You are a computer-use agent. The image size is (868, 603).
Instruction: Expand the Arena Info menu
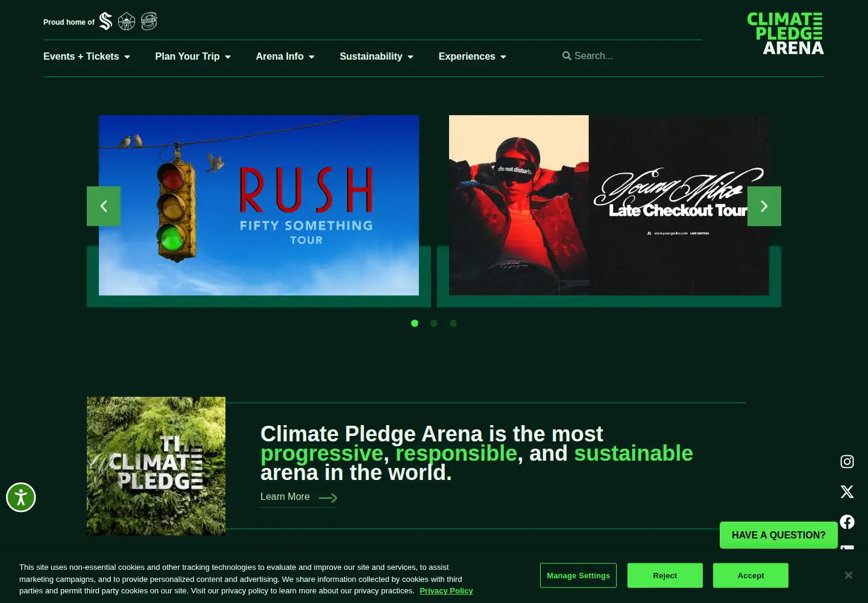285,57
